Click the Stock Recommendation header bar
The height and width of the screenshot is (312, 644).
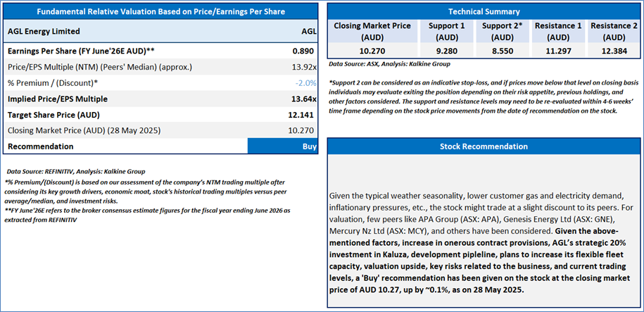click(x=484, y=146)
